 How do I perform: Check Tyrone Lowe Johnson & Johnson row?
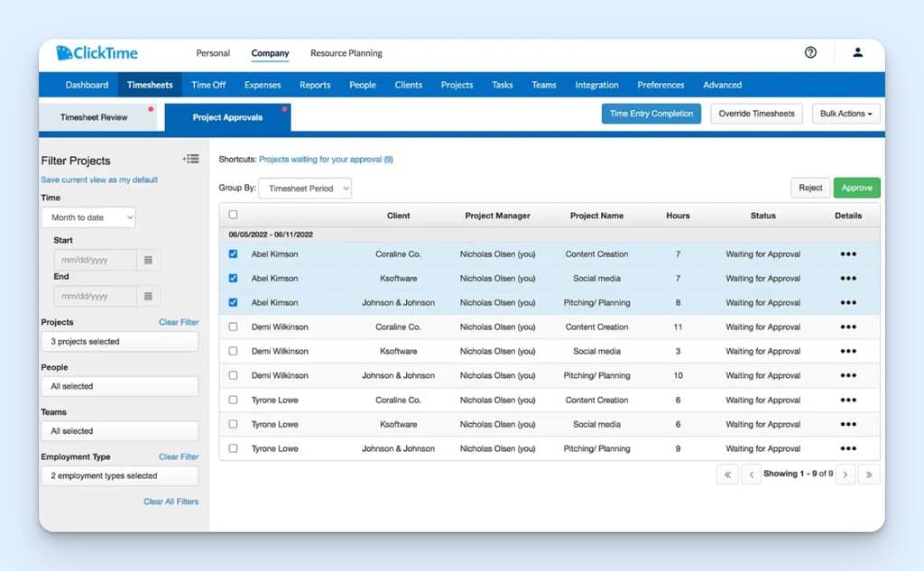pyautogui.click(x=233, y=448)
